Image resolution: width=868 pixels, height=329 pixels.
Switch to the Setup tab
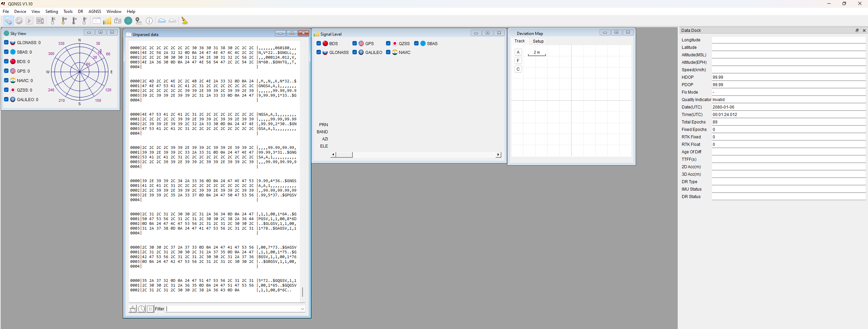(538, 41)
